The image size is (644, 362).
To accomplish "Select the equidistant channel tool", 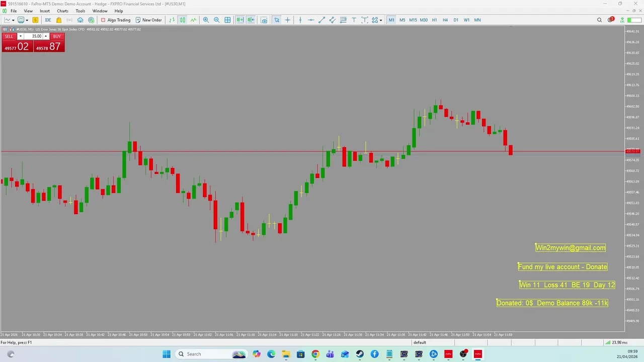I will [333, 20].
